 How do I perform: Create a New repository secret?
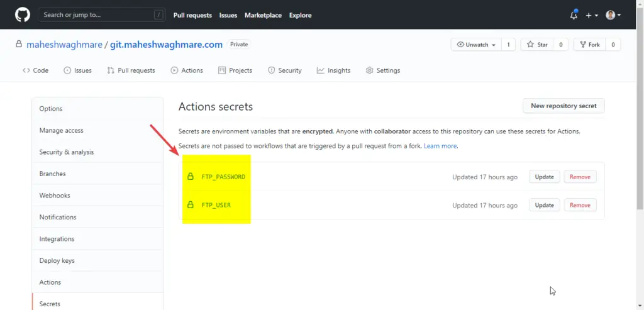[x=563, y=106]
